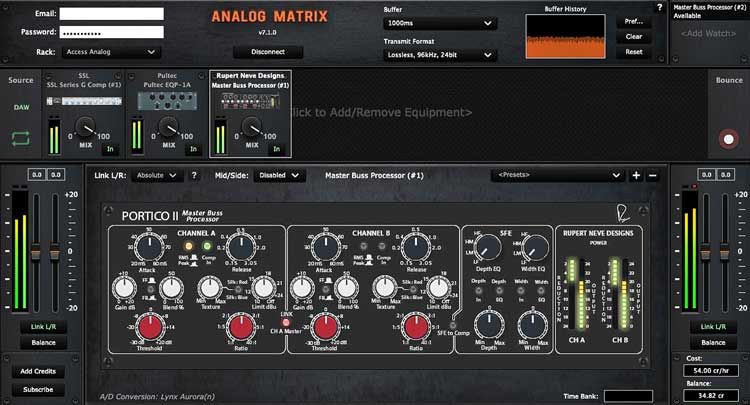Click the Email input field
750x405 pixels.
pyautogui.click(x=111, y=14)
